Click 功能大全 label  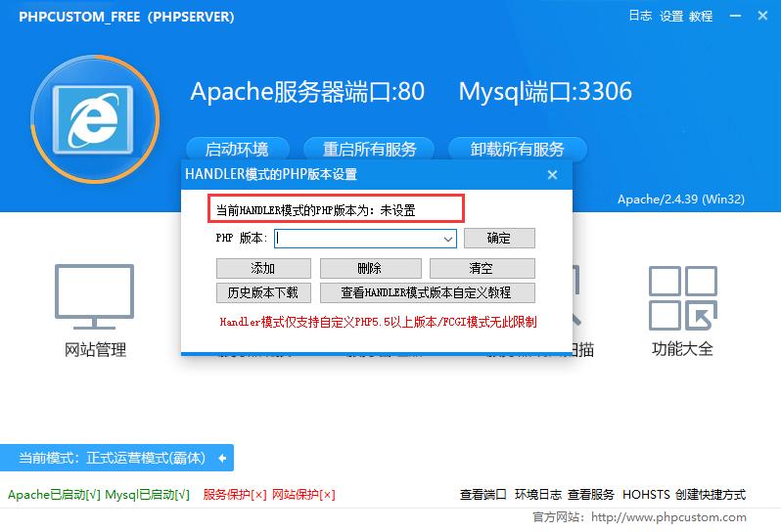[682, 349]
